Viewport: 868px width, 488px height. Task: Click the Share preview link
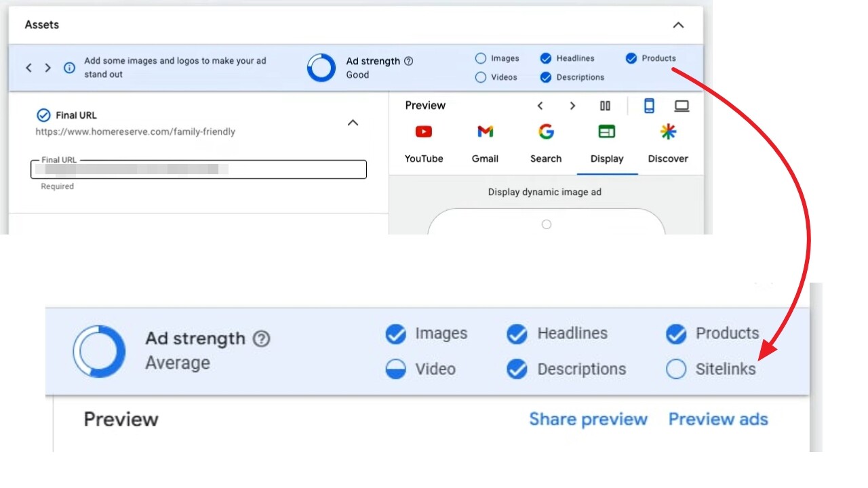[587, 419]
